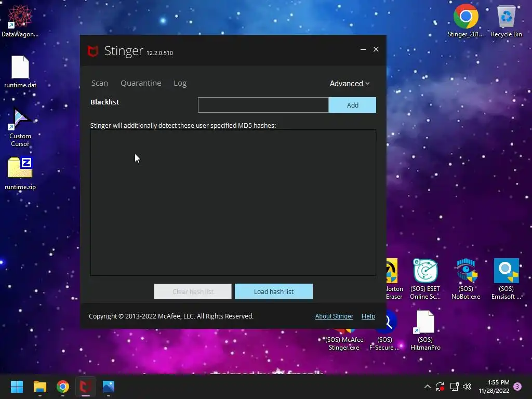The width and height of the screenshot is (532, 399).
Task: Open File Explorer from the taskbar
Action: click(39, 387)
